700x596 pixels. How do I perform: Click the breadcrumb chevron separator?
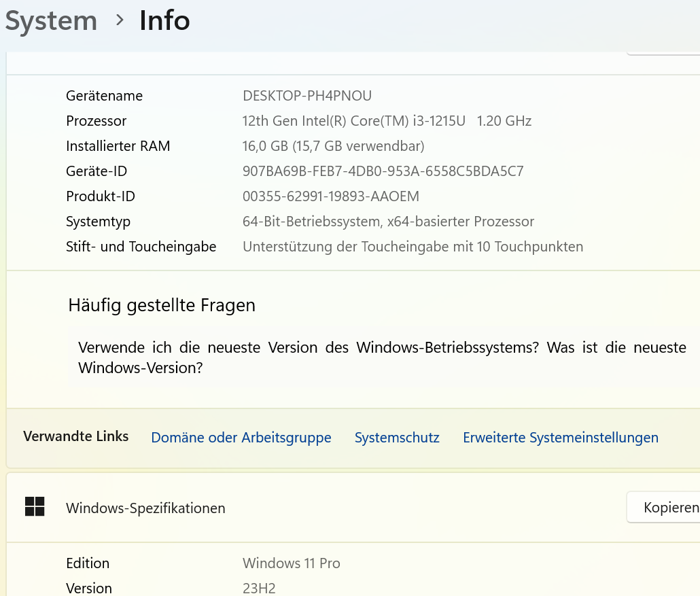[119, 20]
